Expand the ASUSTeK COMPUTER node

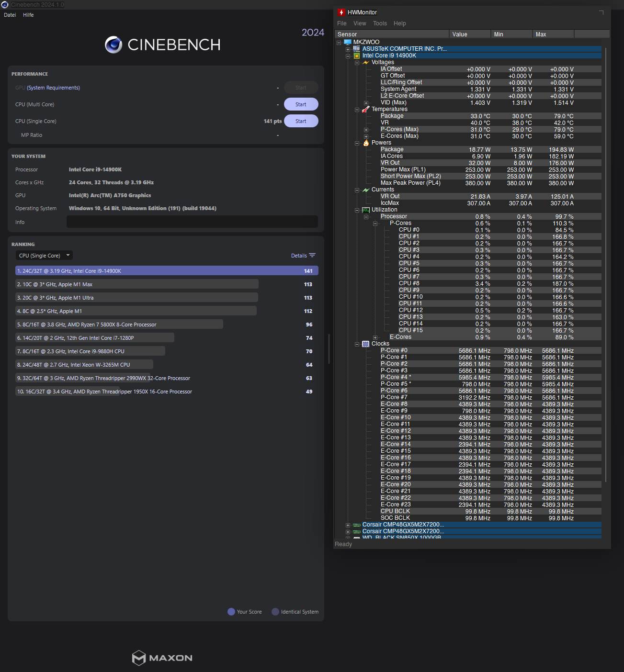[x=348, y=49]
